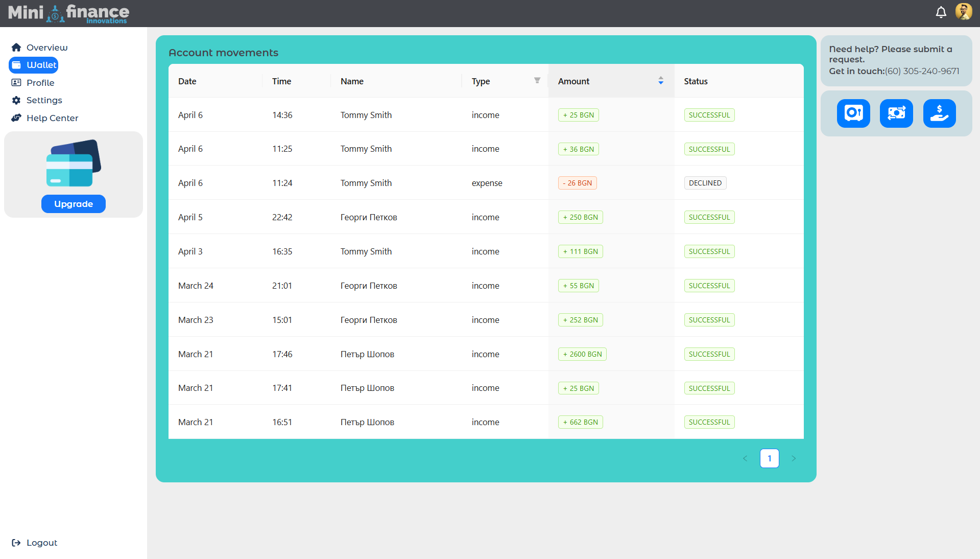
Task: Click SUCCESSFUL status in 14:36 row
Action: point(709,115)
